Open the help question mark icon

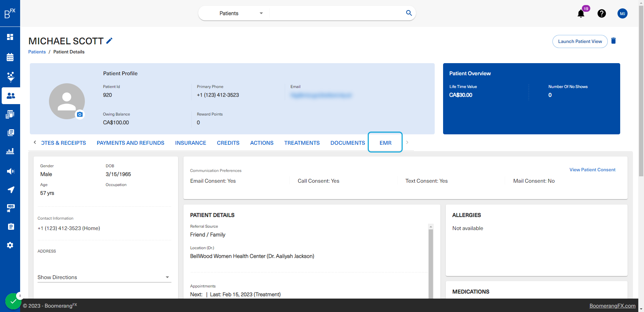[x=602, y=13]
